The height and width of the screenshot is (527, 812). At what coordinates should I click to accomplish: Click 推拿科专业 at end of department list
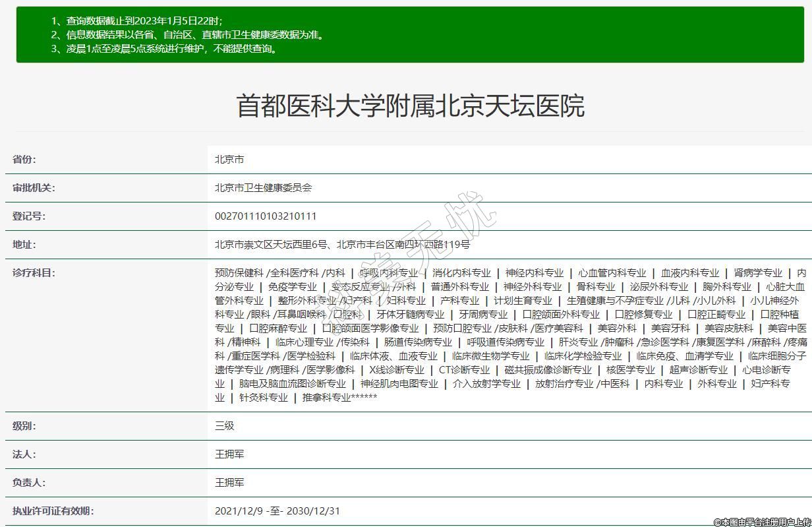point(326,398)
